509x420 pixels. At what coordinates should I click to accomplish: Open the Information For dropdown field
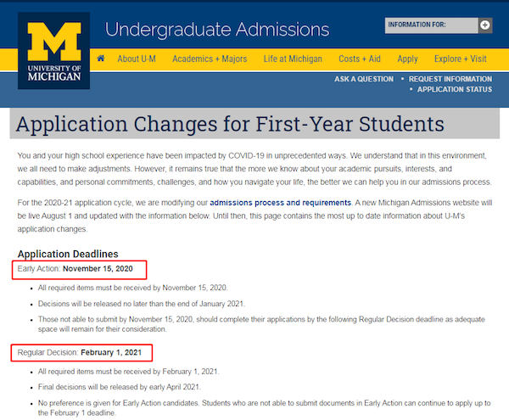pyautogui.click(x=432, y=25)
